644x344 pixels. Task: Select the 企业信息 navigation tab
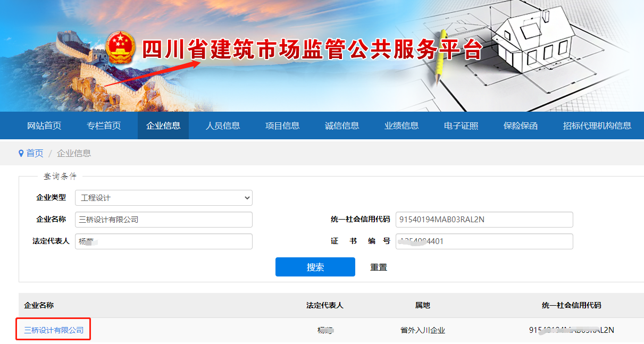pos(163,126)
